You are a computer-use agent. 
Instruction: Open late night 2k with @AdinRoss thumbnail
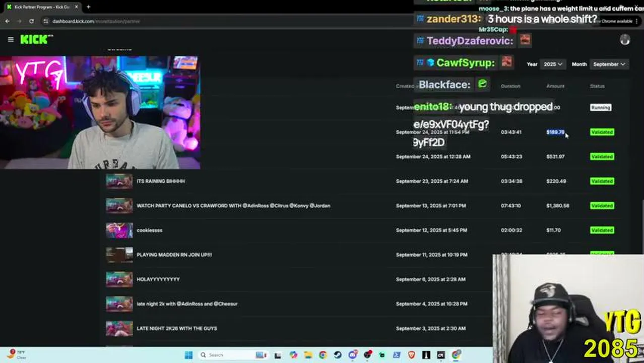tap(119, 304)
